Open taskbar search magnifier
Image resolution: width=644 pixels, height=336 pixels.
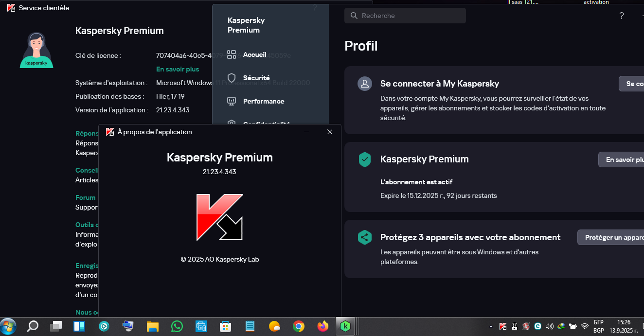point(33,326)
